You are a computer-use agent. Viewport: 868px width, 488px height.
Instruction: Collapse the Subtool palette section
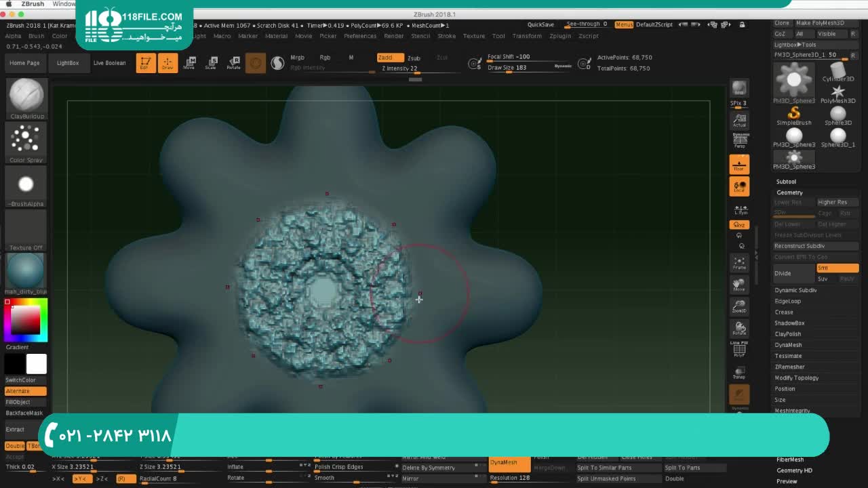point(786,182)
